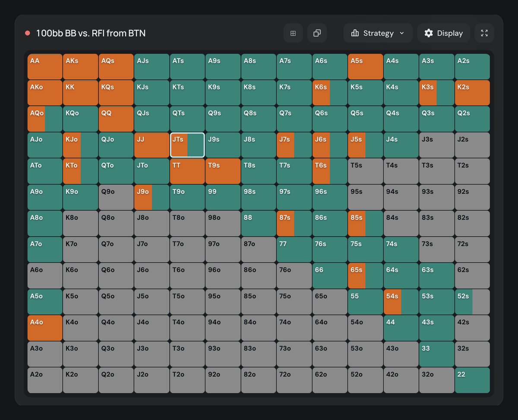
Task: Click the K3s hand cell
Action: [437, 93]
